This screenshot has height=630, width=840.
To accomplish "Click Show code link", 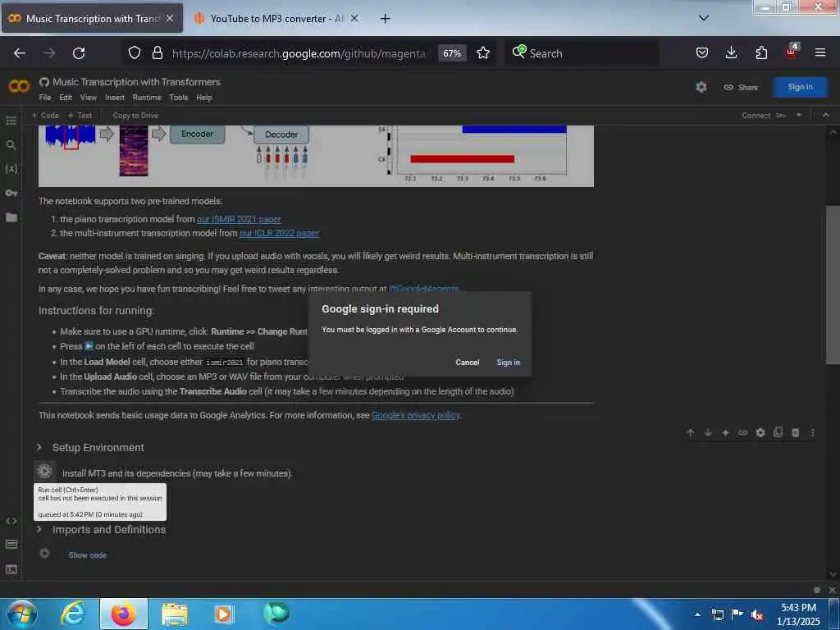I will [x=87, y=555].
